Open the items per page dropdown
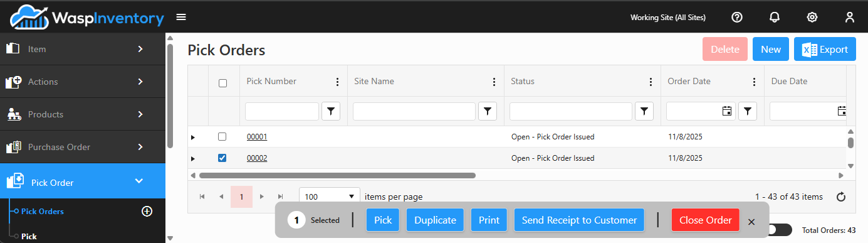868x243 pixels. click(x=330, y=197)
